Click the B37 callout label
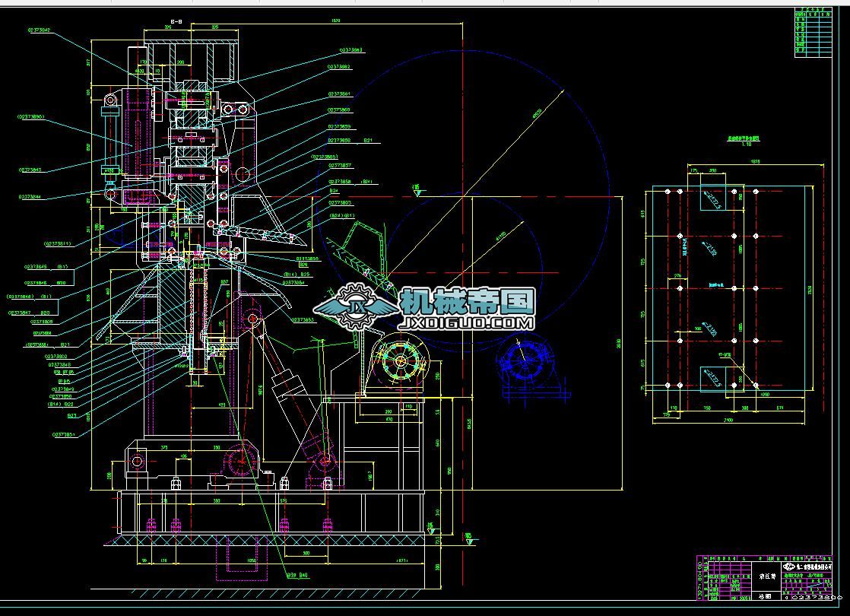 (x=224, y=282)
